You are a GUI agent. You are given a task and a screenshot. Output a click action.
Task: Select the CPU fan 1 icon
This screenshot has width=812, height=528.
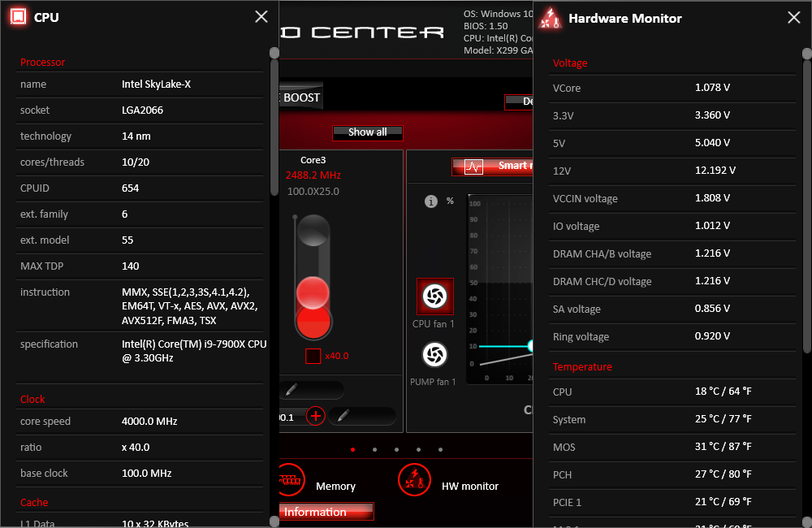(x=435, y=296)
